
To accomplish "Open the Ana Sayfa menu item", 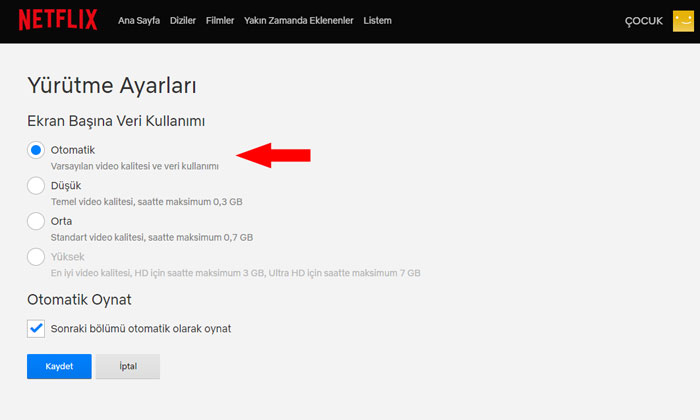I will point(139,21).
